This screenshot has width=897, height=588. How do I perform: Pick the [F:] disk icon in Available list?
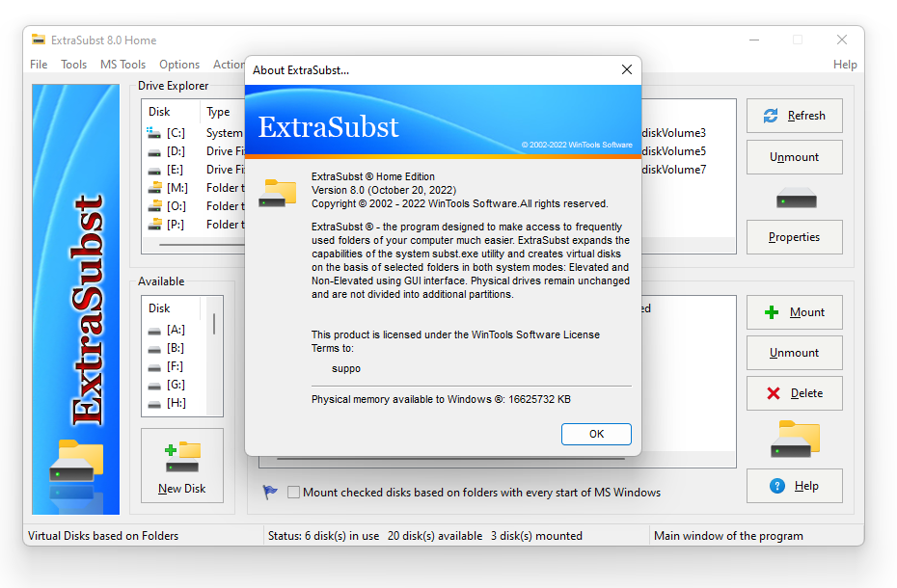pos(154,366)
